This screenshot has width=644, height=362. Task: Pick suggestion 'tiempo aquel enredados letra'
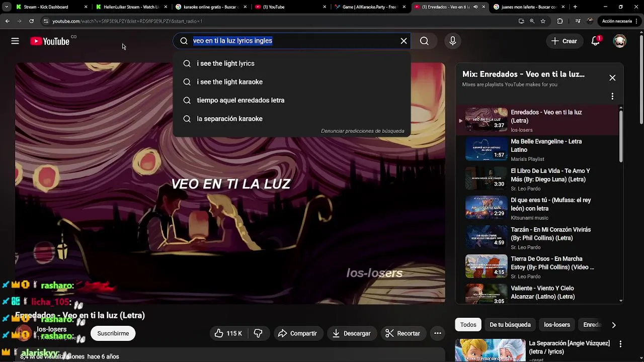[292, 100]
